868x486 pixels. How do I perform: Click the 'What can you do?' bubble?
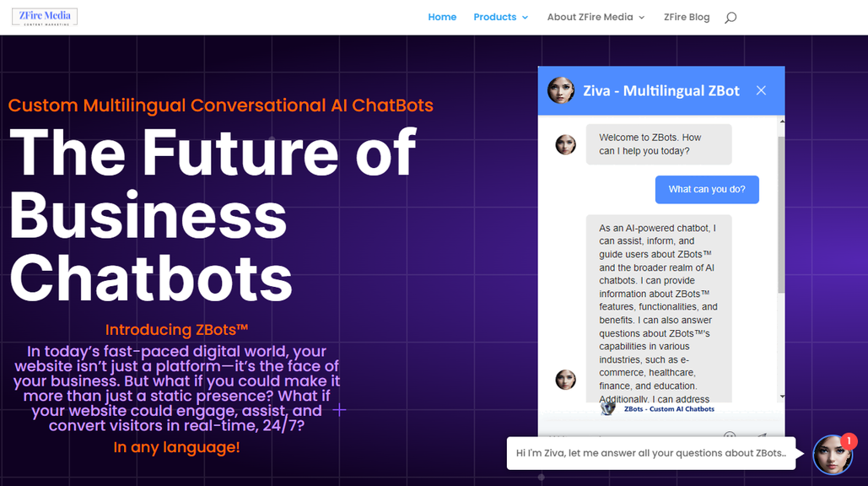click(707, 189)
